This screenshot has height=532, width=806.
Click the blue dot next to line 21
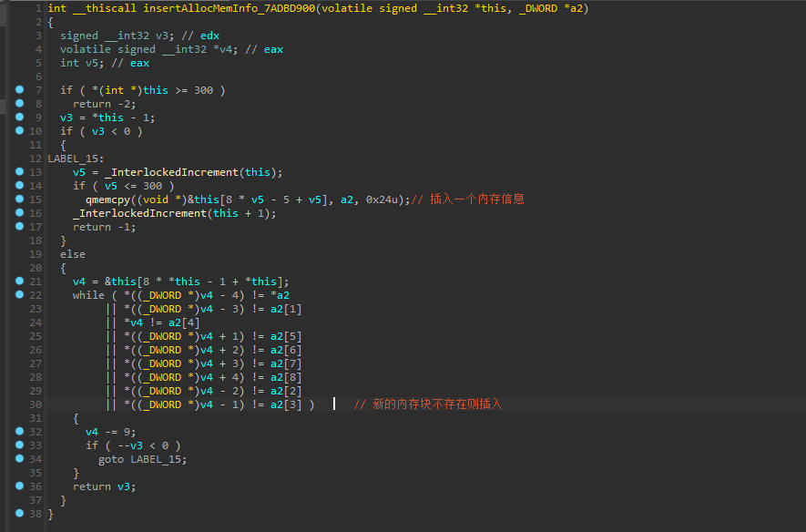tap(19, 281)
